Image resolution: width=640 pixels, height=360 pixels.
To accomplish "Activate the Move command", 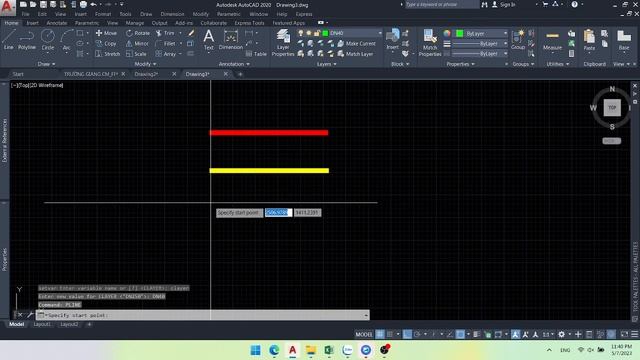I will point(106,33).
